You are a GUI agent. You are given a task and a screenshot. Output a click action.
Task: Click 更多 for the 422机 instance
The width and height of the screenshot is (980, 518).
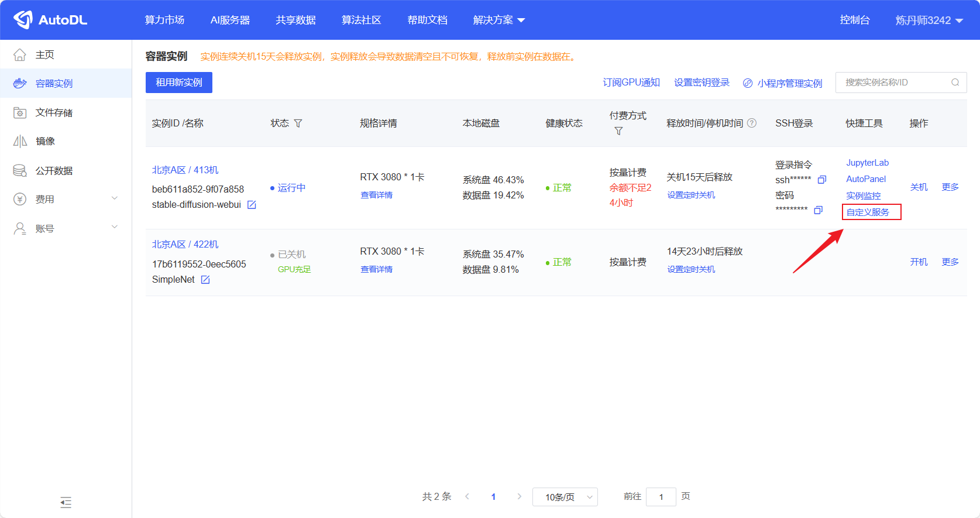[950, 262]
